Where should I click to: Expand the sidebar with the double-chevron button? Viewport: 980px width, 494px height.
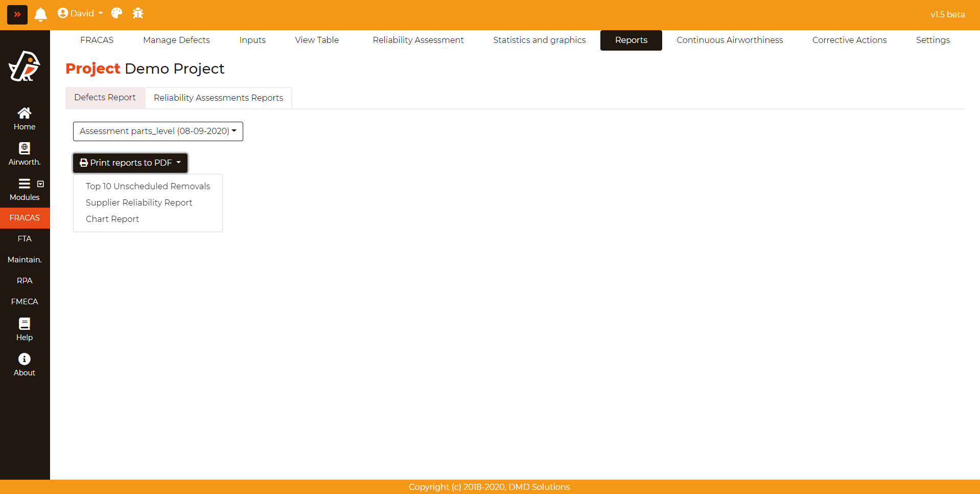17,14
